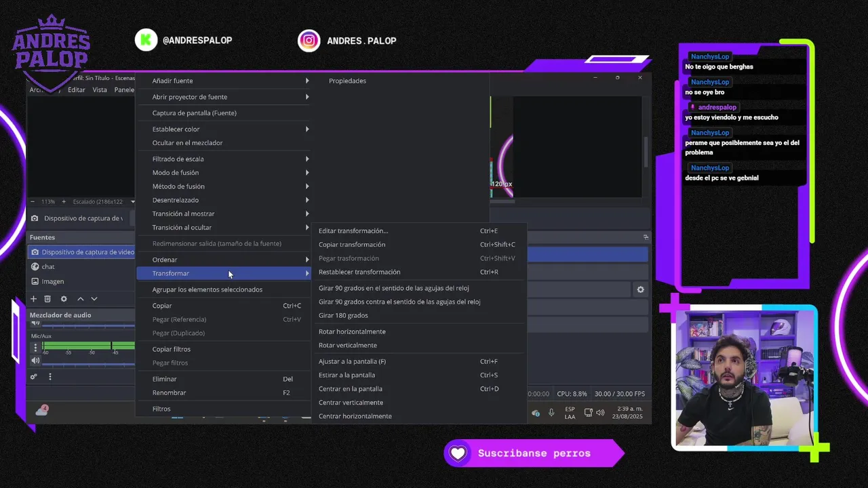Select Centrar en la pantalla

coord(418,389)
